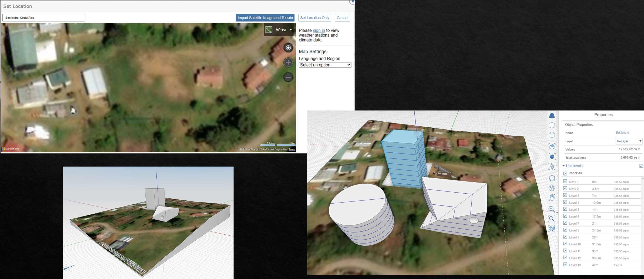Click the 38,5m height of Level 12

[x=597, y=258]
